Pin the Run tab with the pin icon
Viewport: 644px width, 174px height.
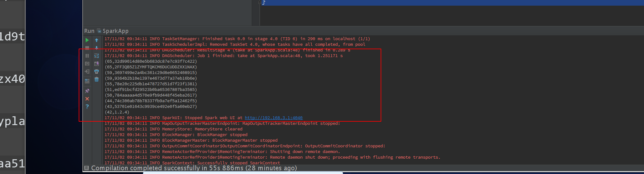click(x=87, y=91)
